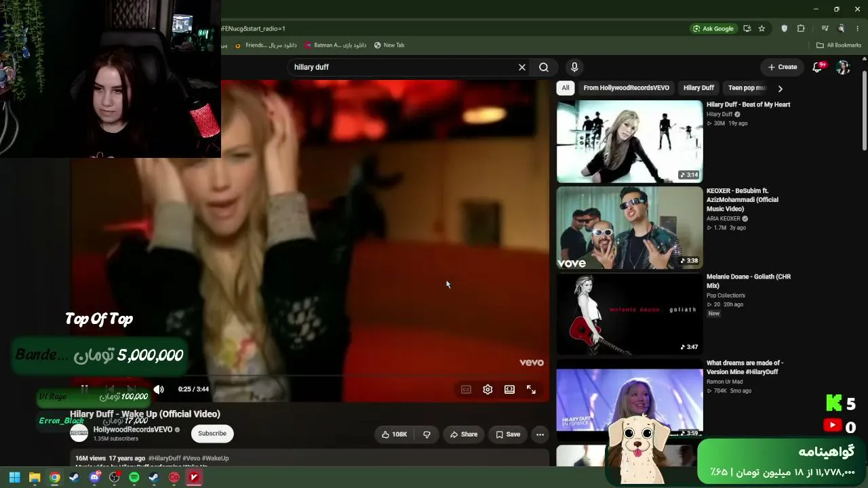Mute the video volume speaker
Image resolution: width=868 pixels, height=488 pixels.
click(159, 389)
